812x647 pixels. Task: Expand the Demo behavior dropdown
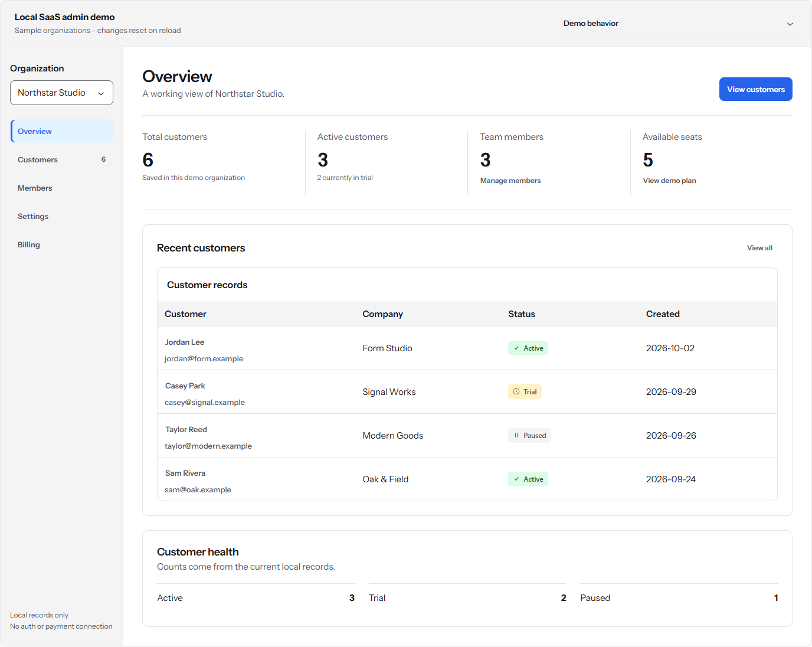point(679,24)
